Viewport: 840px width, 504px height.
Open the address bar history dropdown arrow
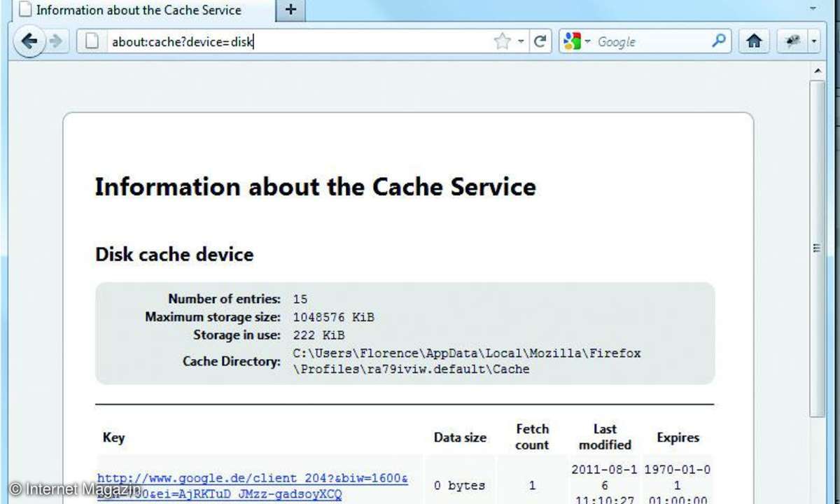[x=521, y=42]
